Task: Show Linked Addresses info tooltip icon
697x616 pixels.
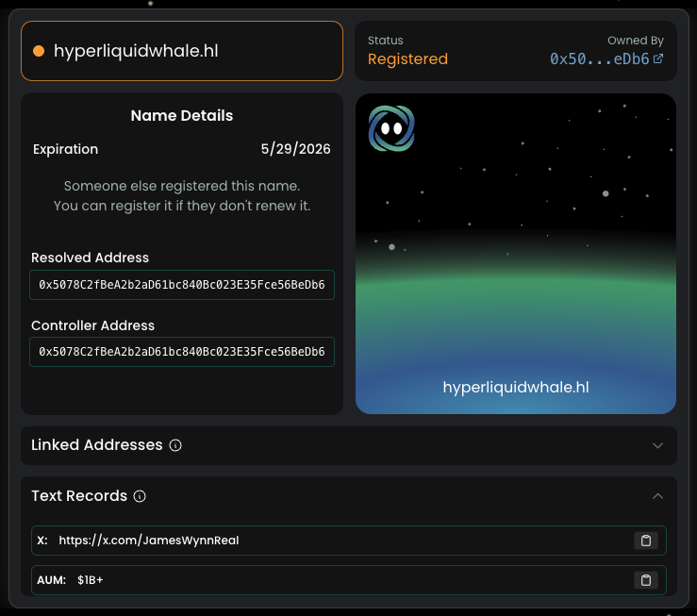Action: click(x=175, y=445)
